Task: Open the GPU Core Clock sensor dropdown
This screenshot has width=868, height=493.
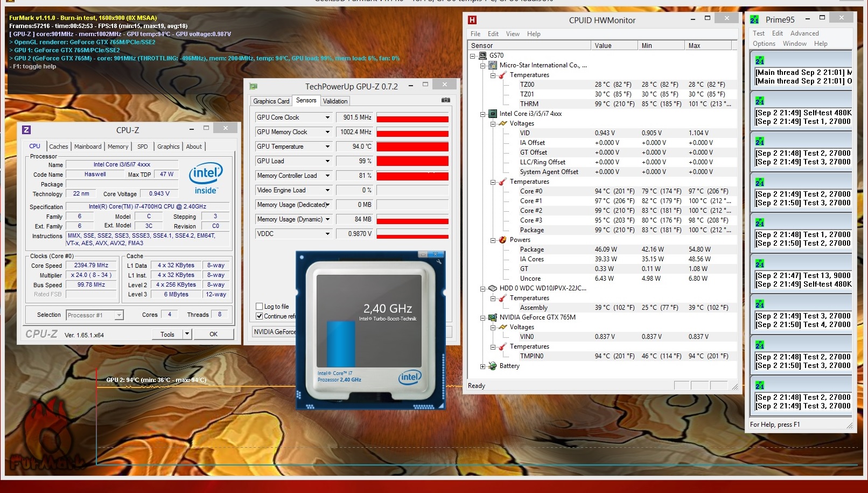Action: click(327, 117)
